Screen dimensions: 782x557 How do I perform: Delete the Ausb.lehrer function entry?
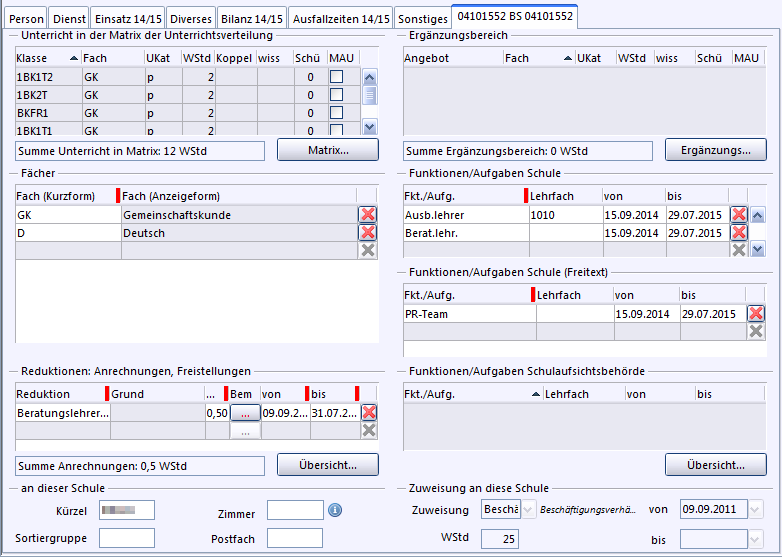coord(739,215)
